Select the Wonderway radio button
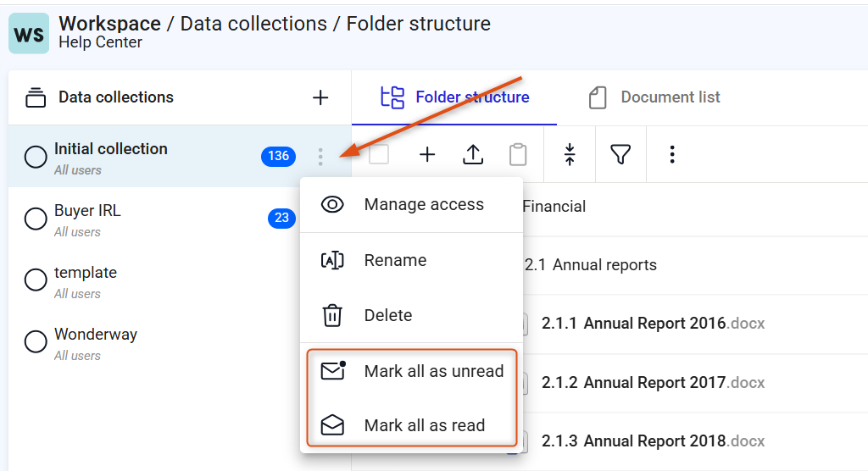Screen dimensions: 868x471 (36, 341)
